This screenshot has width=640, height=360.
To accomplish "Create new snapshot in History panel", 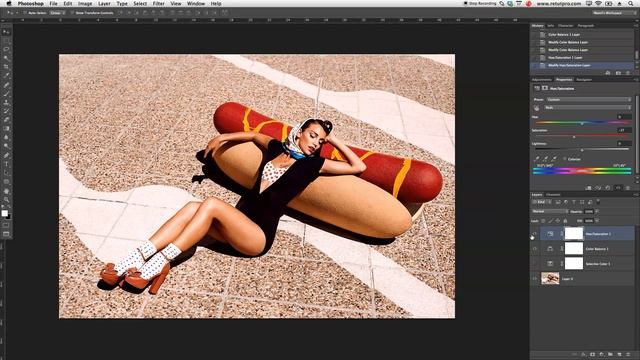I will (x=618, y=73).
